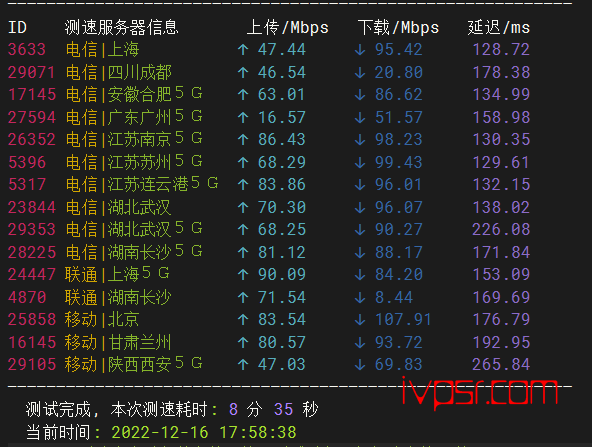Select download value 107.91

403,319
